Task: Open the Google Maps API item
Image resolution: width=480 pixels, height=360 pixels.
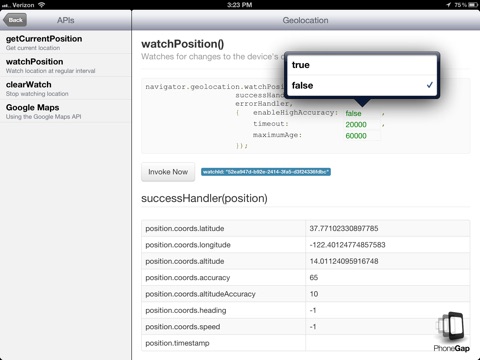Action: pyautogui.click(x=65, y=111)
